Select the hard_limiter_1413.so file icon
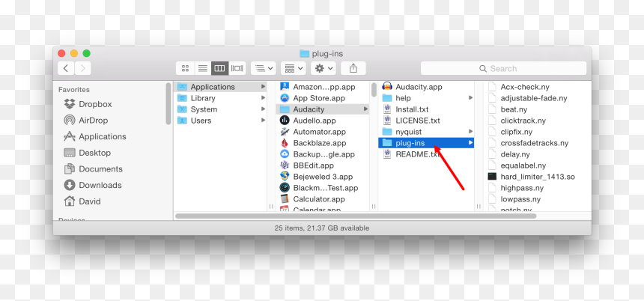Viewport: 644px width, 301px height. pos(492,177)
